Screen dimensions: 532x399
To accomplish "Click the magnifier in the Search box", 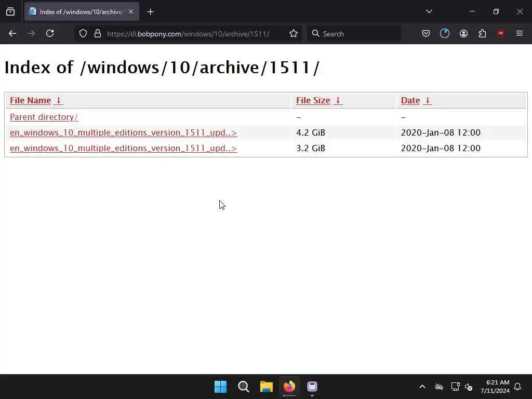I will click(x=315, y=33).
